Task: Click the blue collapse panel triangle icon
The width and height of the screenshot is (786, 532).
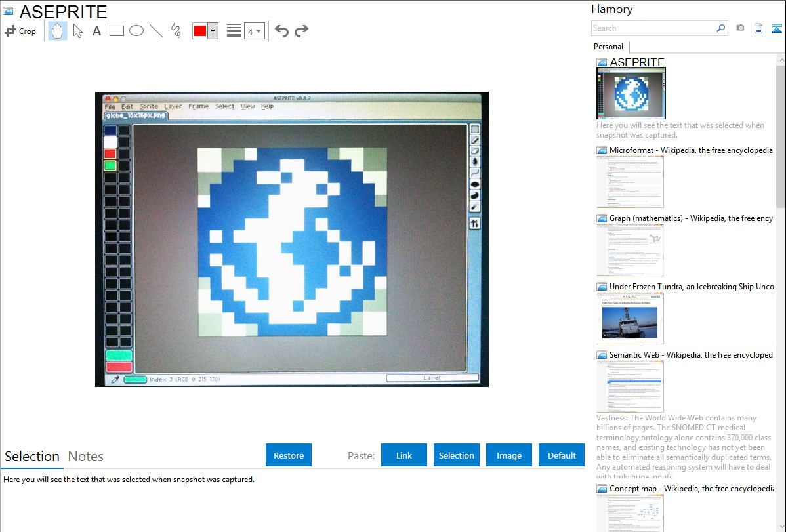Action: tap(776, 29)
